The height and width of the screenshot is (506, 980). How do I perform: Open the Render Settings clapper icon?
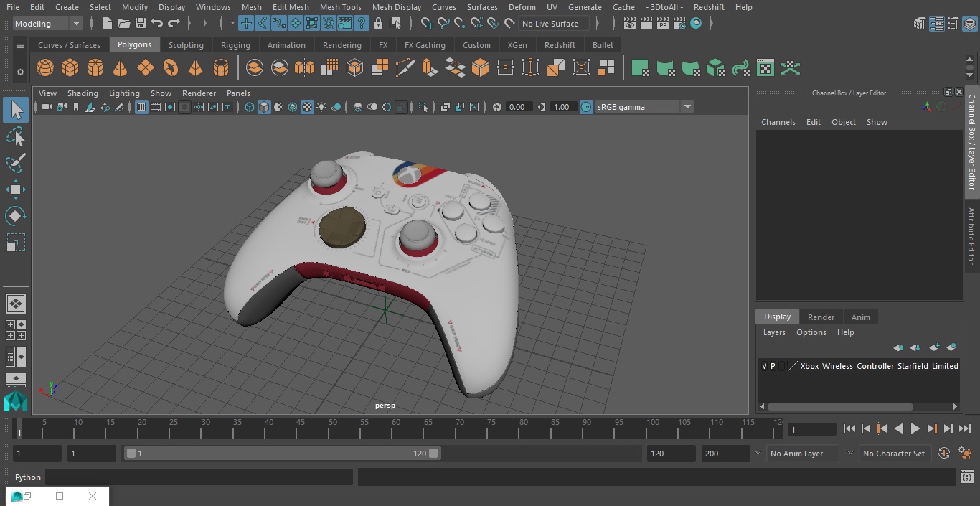(x=679, y=24)
